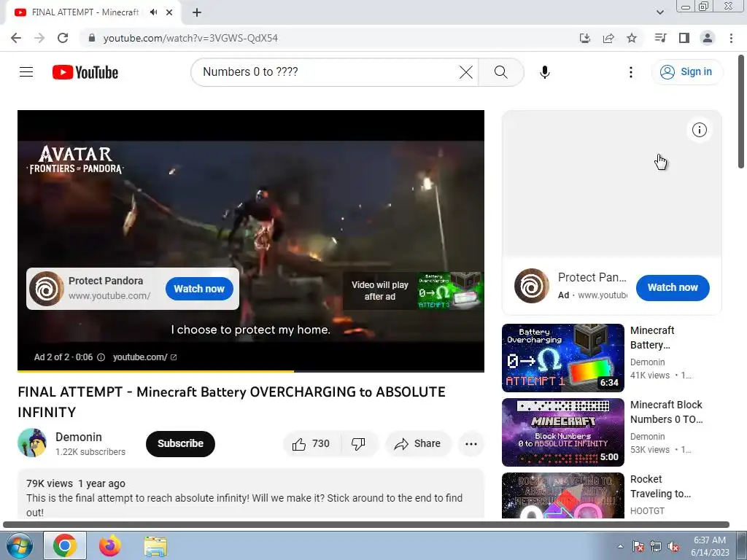The width and height of the screenshot is (747, 560).
Task: Click the Share button
Action: click(418, 444)
